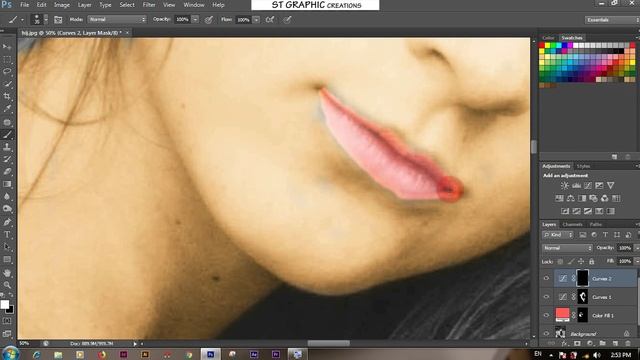Open Firefox from the taskbar
The image size is (640, 360).
point(101,354)
